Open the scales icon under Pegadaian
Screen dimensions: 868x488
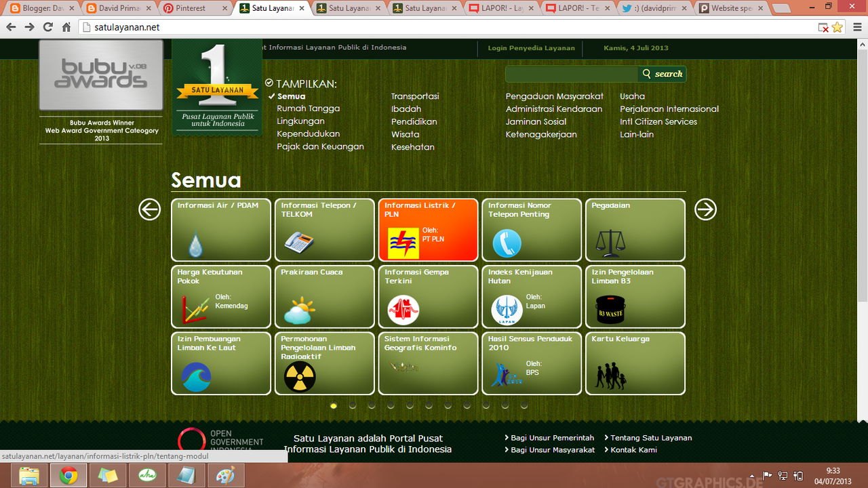click(x=610, y=243)
